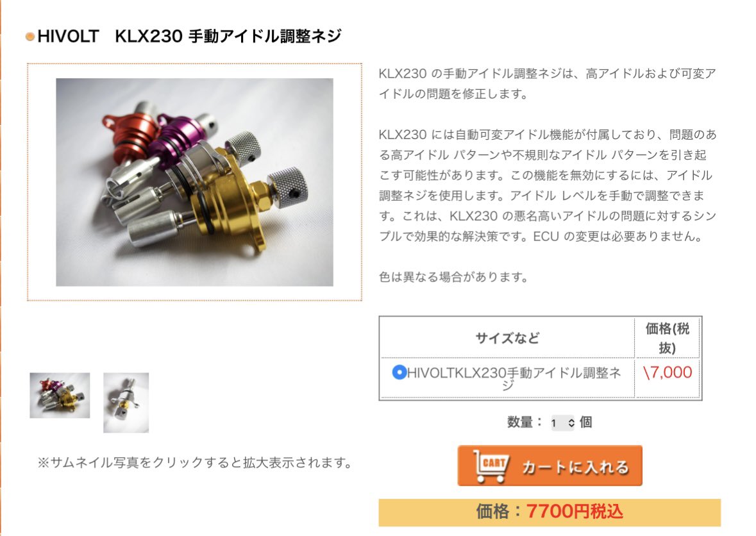756x536 pixels.
Task: Click the shopping cart icon on the orange button
Action: 491,465
